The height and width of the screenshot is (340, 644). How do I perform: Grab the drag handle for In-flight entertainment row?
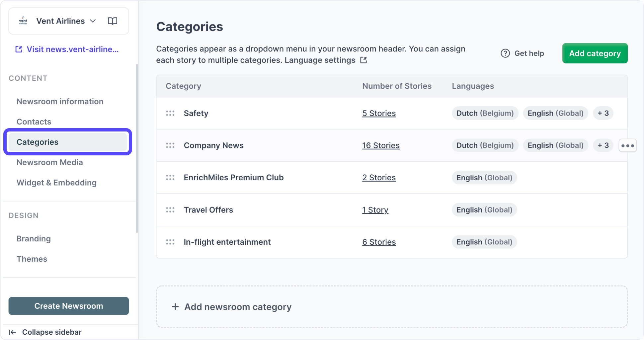click(170, 242)
